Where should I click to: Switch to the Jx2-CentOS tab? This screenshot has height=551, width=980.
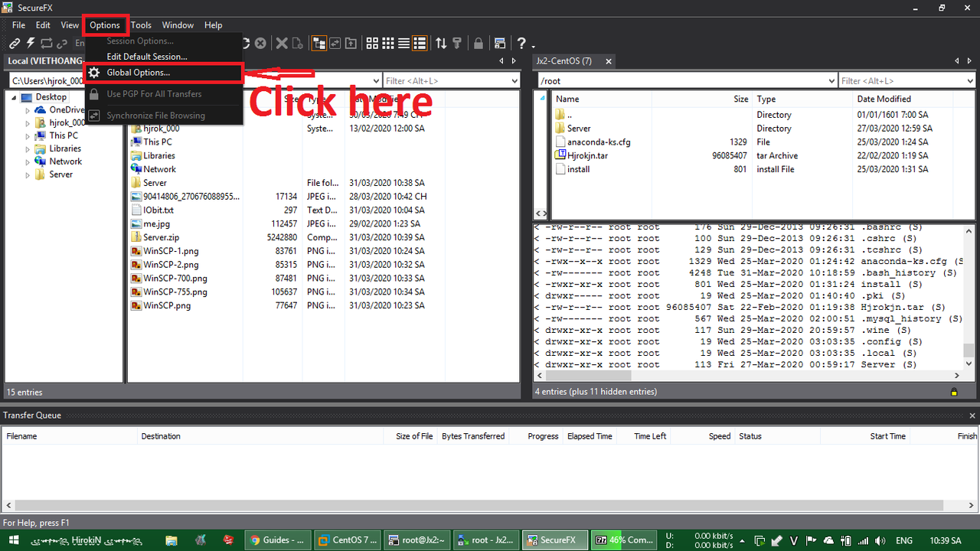[x=564, y=60]
